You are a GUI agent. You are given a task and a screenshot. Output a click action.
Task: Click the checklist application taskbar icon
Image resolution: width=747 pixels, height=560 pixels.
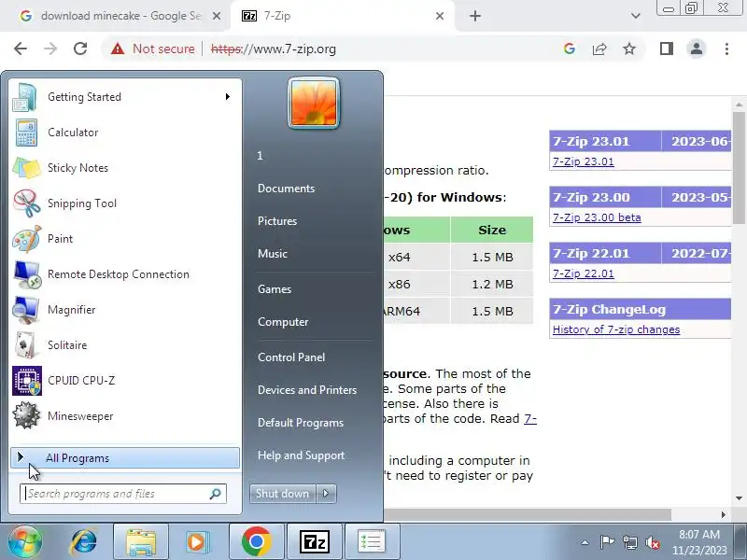coord(372,542)
